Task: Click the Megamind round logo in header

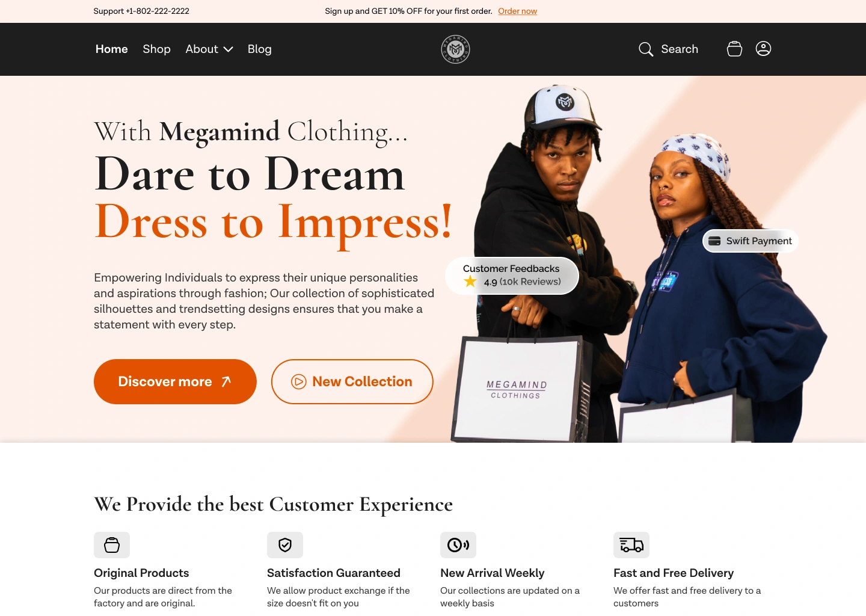Action: [x=455, y=49]
